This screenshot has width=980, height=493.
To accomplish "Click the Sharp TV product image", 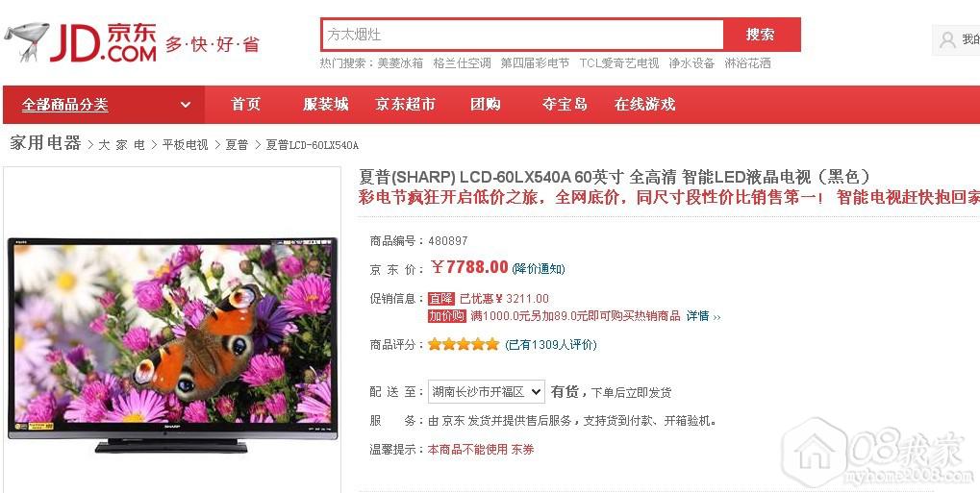I will [172, 344].
